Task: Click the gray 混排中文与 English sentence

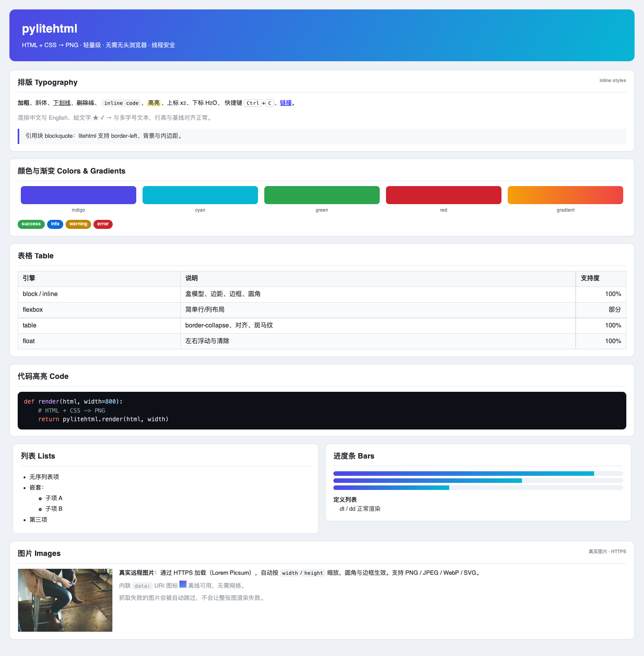Action: click(115, 118)
